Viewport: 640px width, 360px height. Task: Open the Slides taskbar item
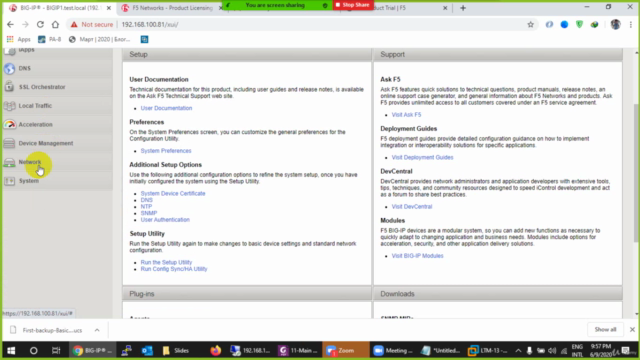tap(176, 351)
